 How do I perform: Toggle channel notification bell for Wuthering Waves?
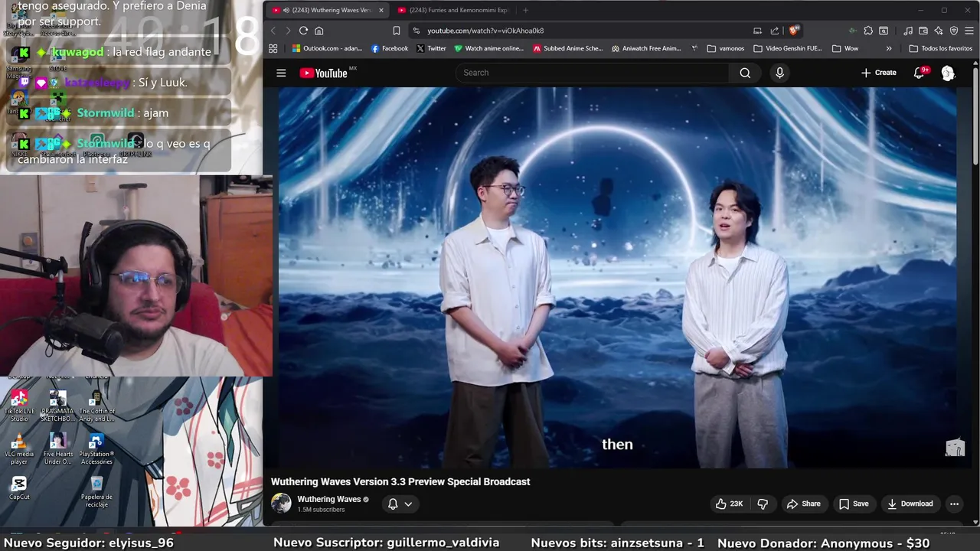(x=393, y=504)
